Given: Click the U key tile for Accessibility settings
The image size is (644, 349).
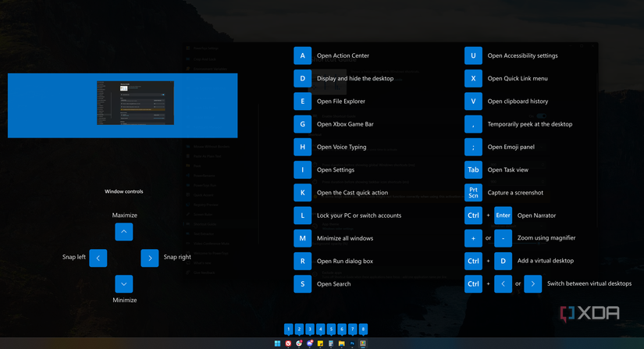Looking at the screenshot, I should click(473, 56).
